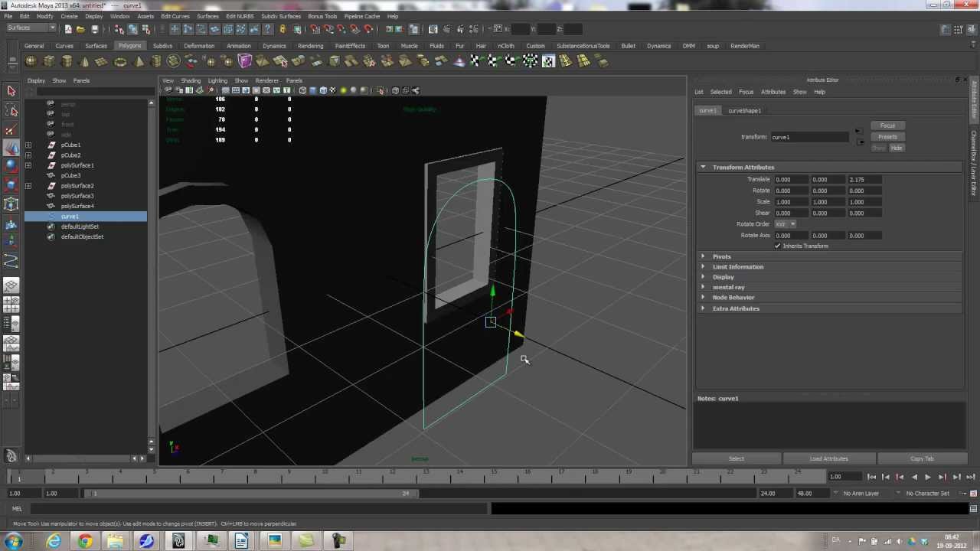This screenshot has width=980, height=551.
Task: Uncheck the Inherits Transform checkbox
Action: click(x=778, y=246)
